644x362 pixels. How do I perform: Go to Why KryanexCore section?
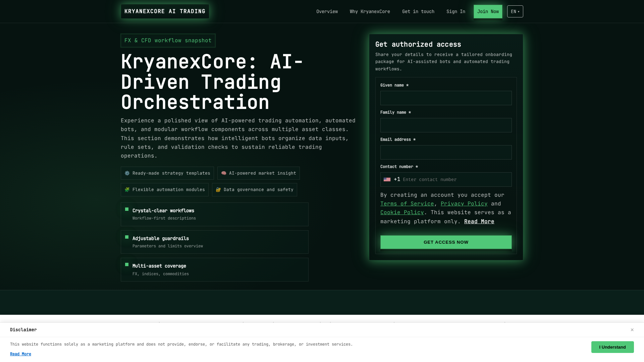tap(370, 11)
